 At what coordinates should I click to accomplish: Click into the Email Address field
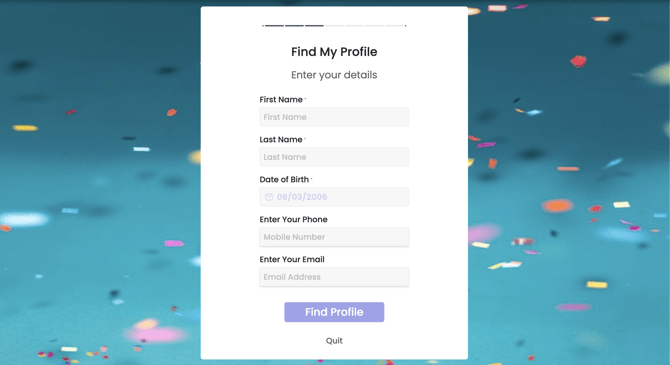click(x=334, y=277)
